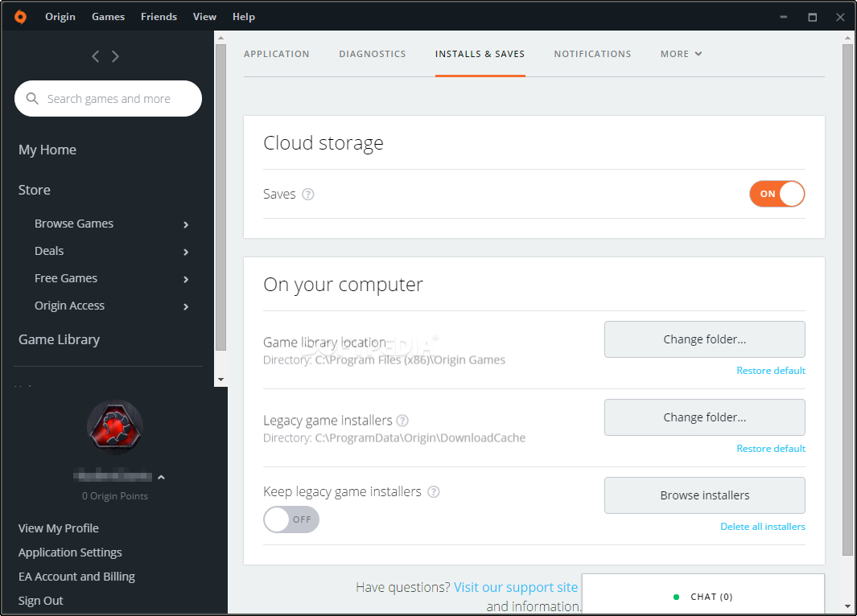The height and width of the screenshot is (616, 857).
Task: Go forward with the right arrow
Action: click(x=115, y=56)
